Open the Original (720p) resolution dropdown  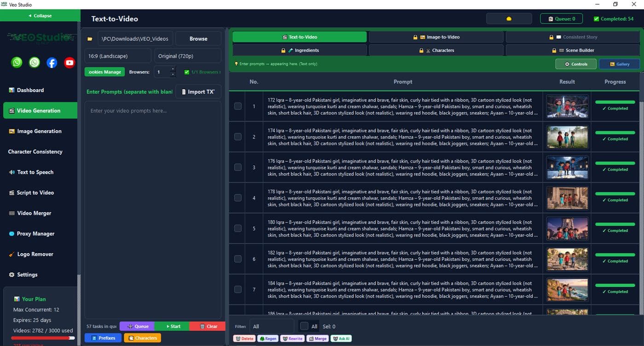pos(188,56)
